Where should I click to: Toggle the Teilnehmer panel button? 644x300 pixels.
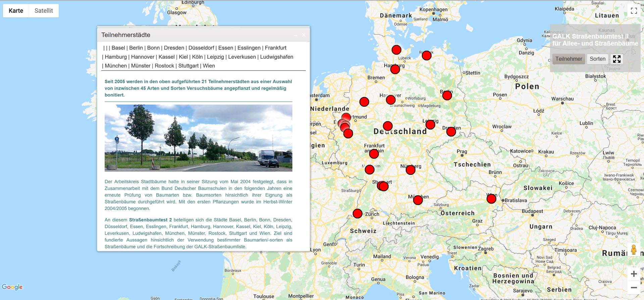click(x=568, y=59)
